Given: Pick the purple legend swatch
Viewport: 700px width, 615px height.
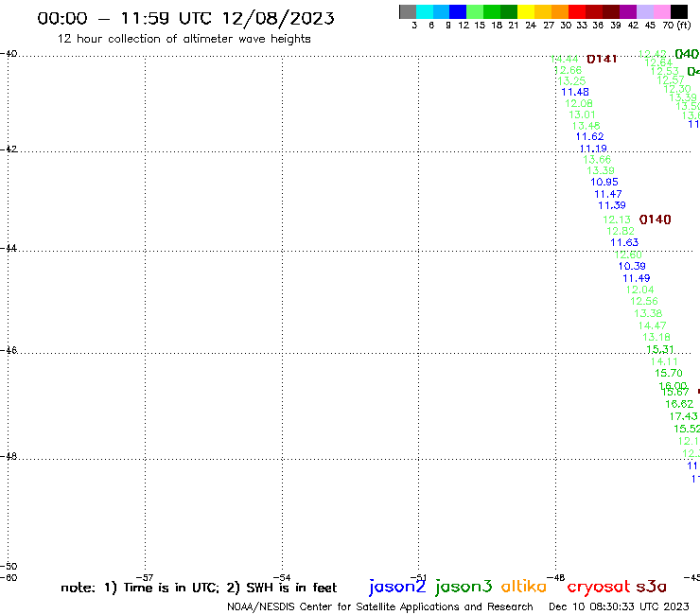Looking at the screenshot, I should [x=628, y=11].
